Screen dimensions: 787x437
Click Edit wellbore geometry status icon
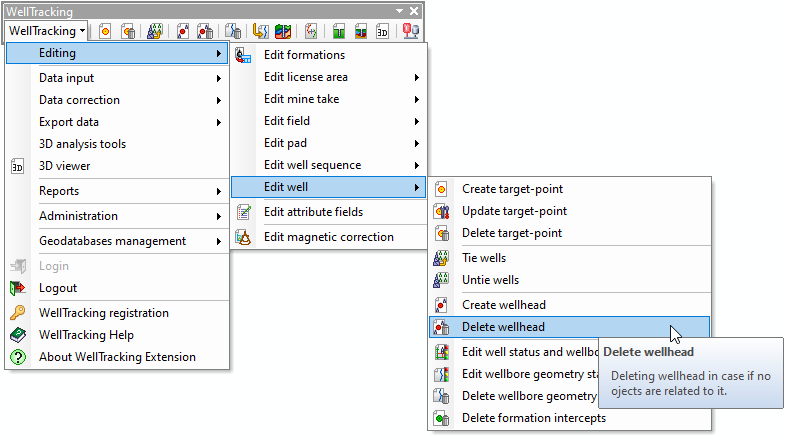click(x=441, y=374)
